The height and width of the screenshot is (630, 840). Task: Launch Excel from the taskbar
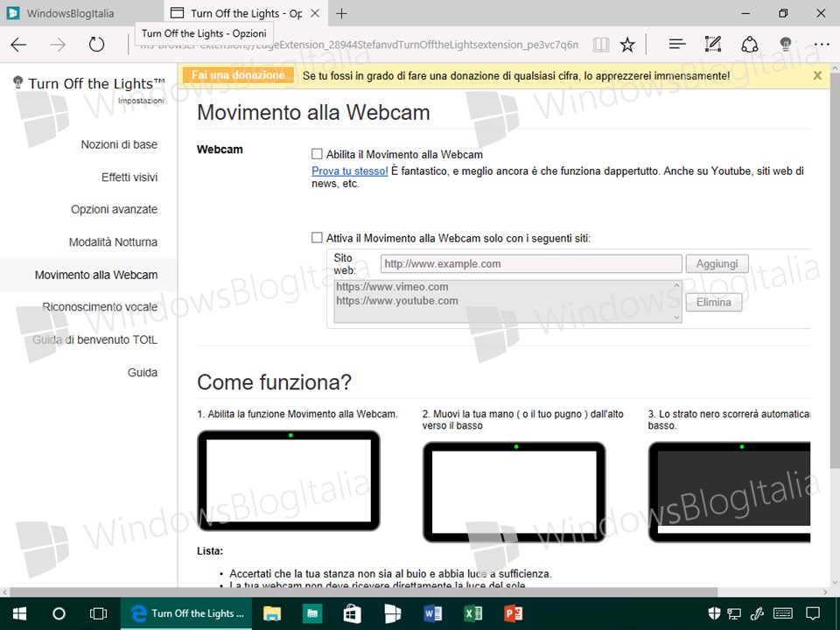pos(473,613)
